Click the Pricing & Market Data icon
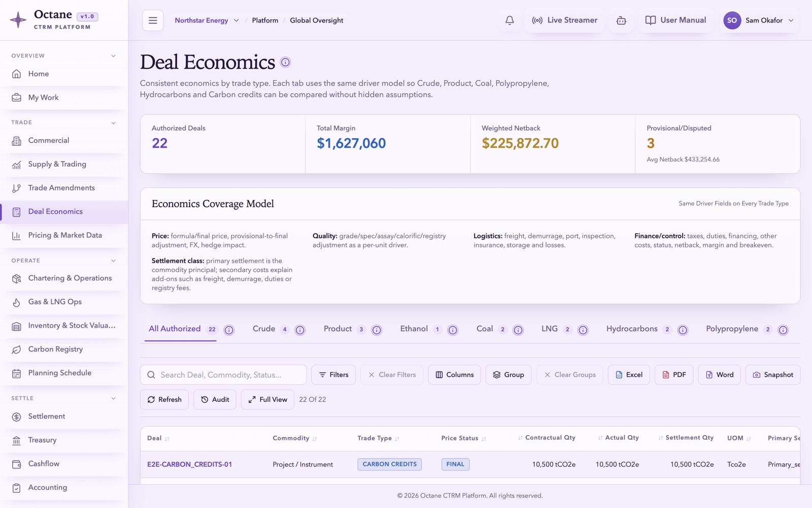The image size is (812, 508). pyautogui.click(x=17, y=235)
